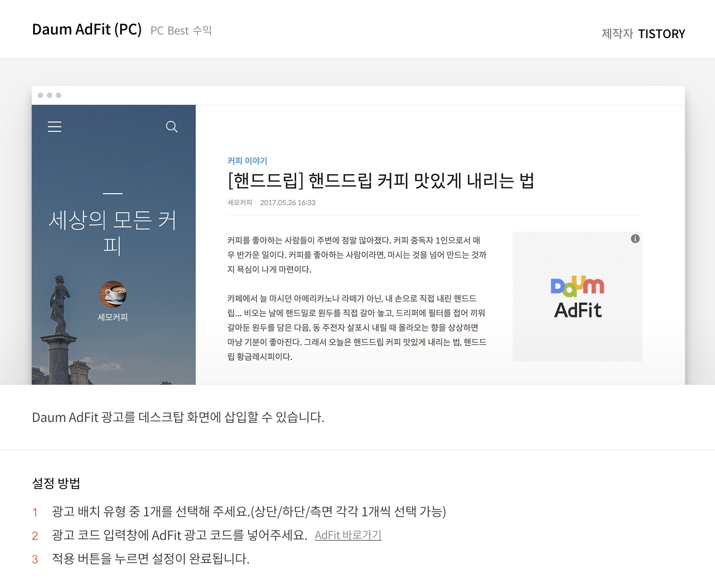Viewport: 715px width, 588px height.
Task: Click the 설정 방법 section heading
Action: tap(56, 483)
